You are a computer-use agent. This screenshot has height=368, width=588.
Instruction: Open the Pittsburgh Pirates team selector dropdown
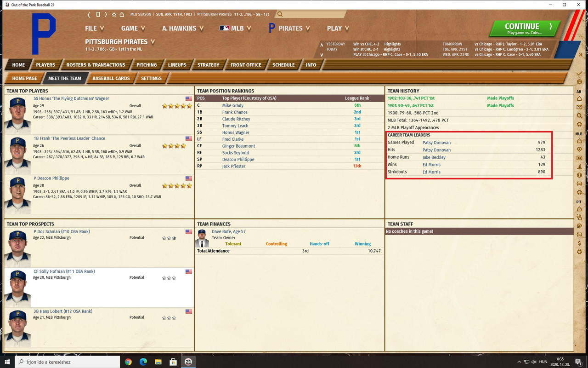tap(120, 41)
